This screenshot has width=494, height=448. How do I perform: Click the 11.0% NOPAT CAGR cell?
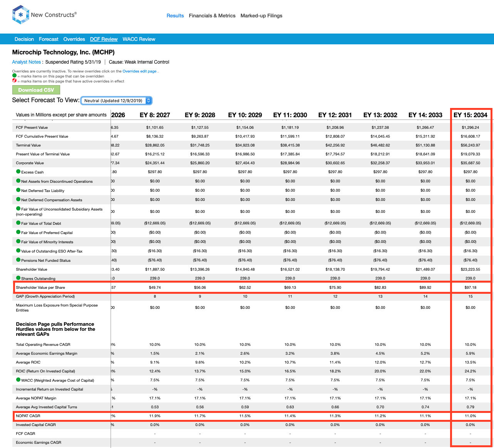tap(470, 416)
